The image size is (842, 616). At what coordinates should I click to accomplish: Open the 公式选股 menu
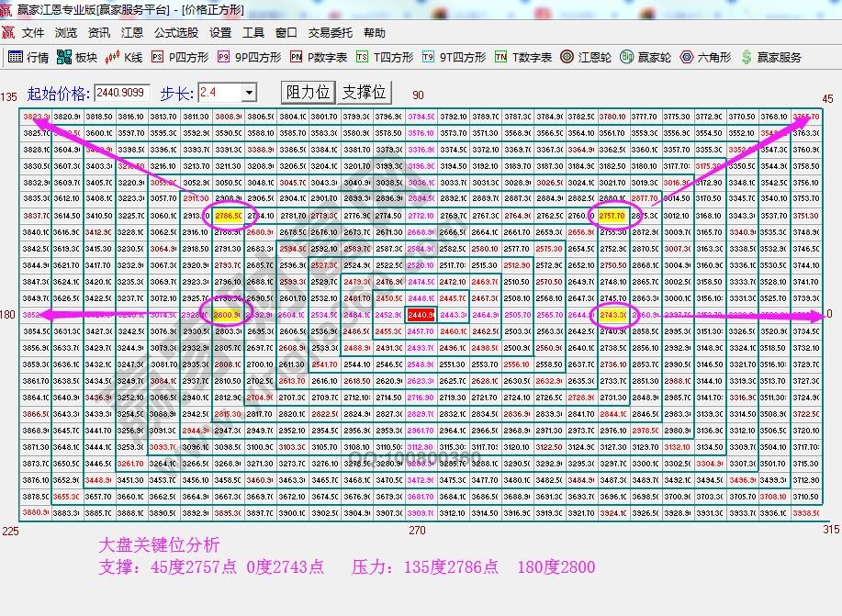tap(176, 32)
